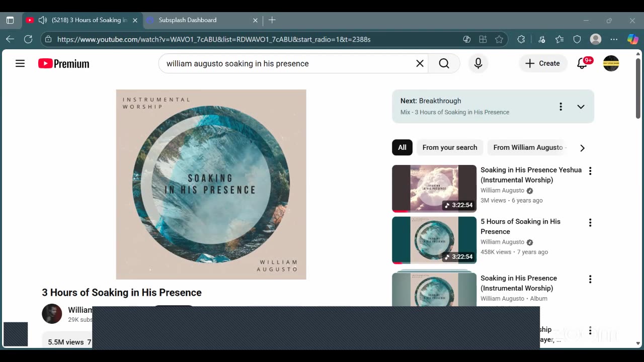Launch Copilot from toolbar
Viewport: 644px width, 362px height.
point(632,39)
